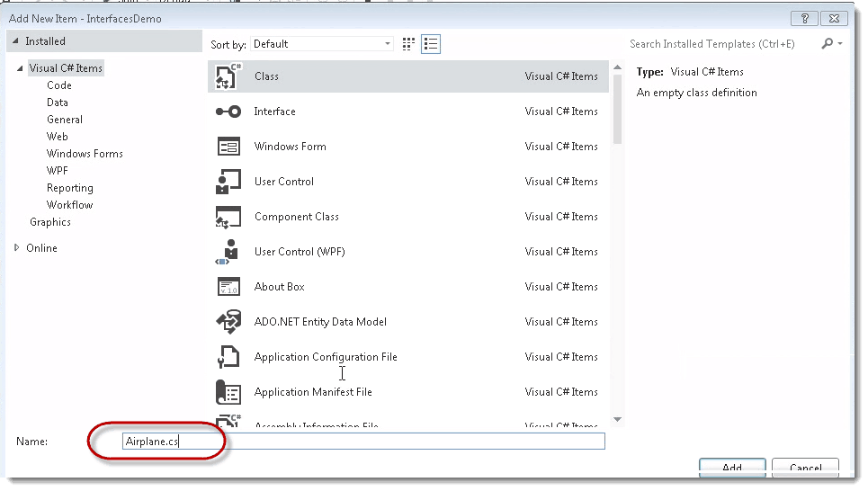The image size is (868, 491).
Task: Choose the Application Manifest File icon
Action: (228, 392)
